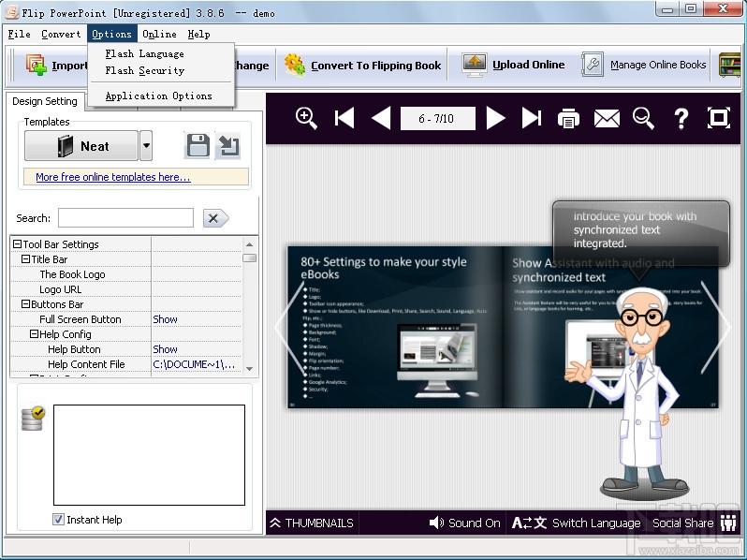Jump to first page of flipbook
Image resolution: width=747 pixels, height=560 pixels.
(344, 118)
